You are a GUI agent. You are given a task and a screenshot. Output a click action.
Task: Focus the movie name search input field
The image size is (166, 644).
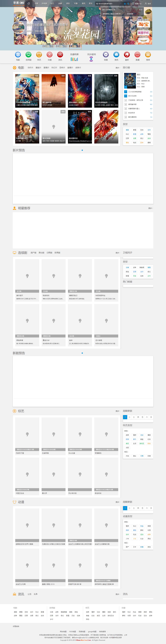pos(109,4)
